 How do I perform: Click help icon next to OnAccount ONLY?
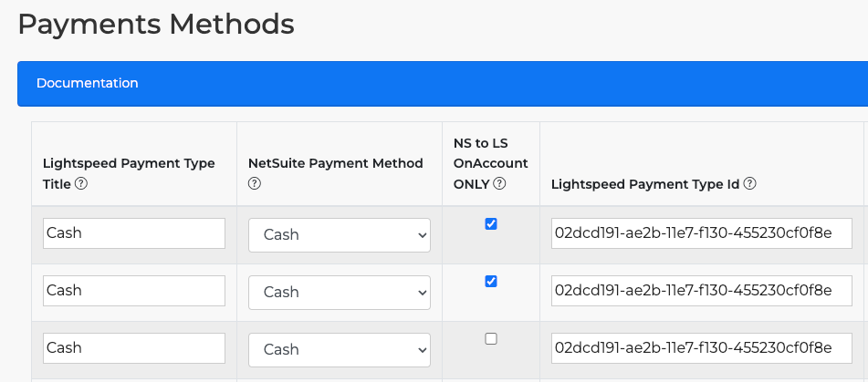[x=499, y=183]
